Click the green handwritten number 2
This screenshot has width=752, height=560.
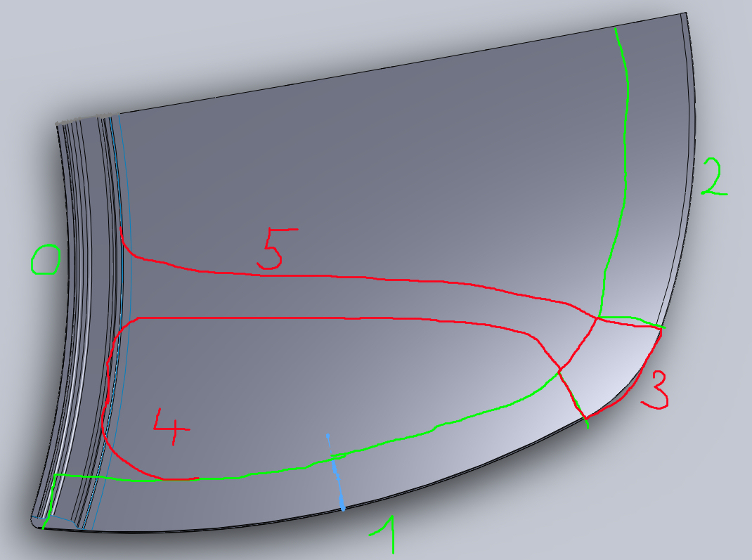pos(714,177)
